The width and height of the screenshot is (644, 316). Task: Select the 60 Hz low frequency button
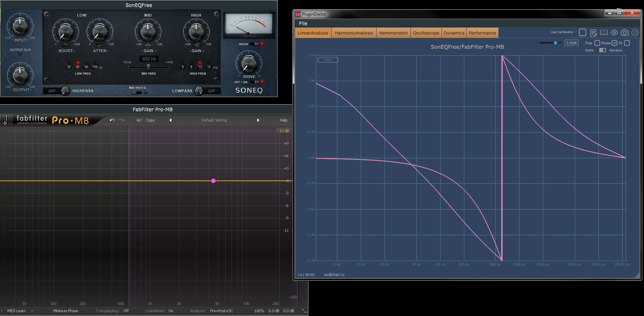(86, 67)
